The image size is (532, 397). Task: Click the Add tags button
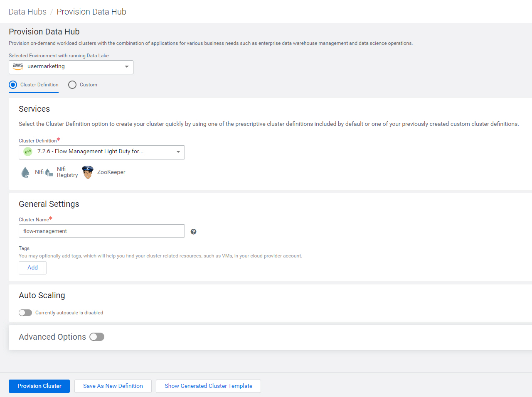tap(32, 268)
